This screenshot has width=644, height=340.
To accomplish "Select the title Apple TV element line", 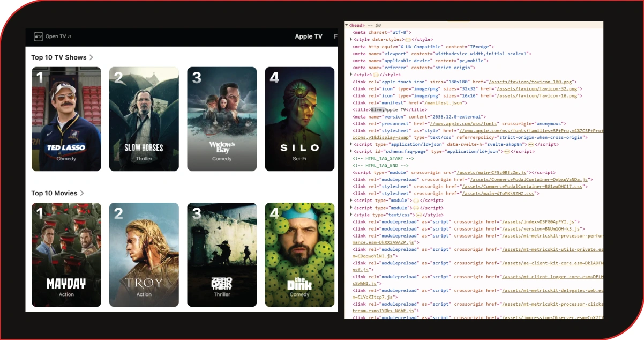I will (x=390, y=109).
